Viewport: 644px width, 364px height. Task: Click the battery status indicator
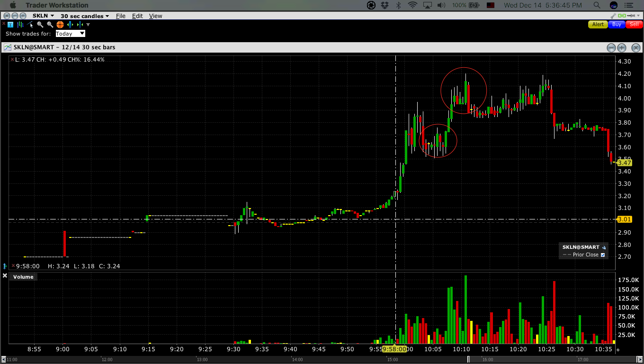coord(466,5)
